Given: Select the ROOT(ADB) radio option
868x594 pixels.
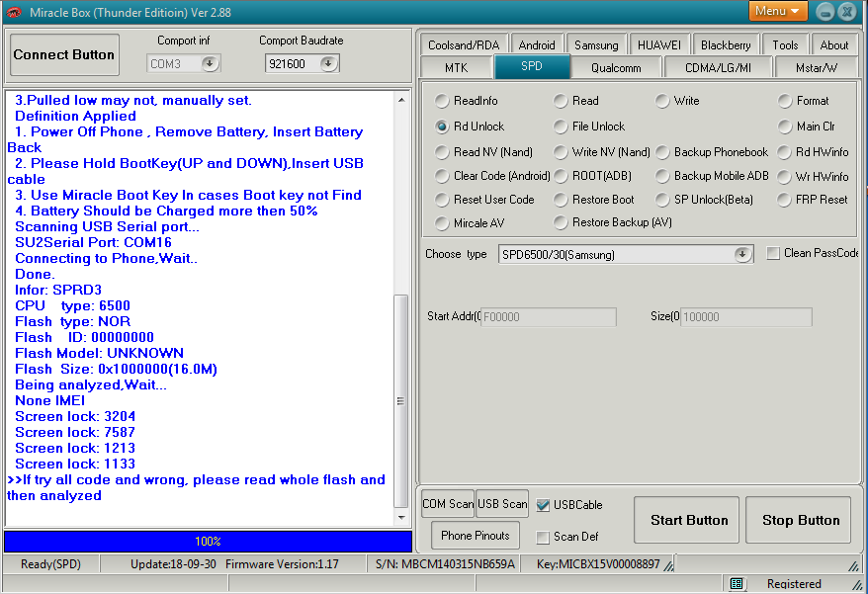Looking at the screenshot, I should [x=592, y=176].
